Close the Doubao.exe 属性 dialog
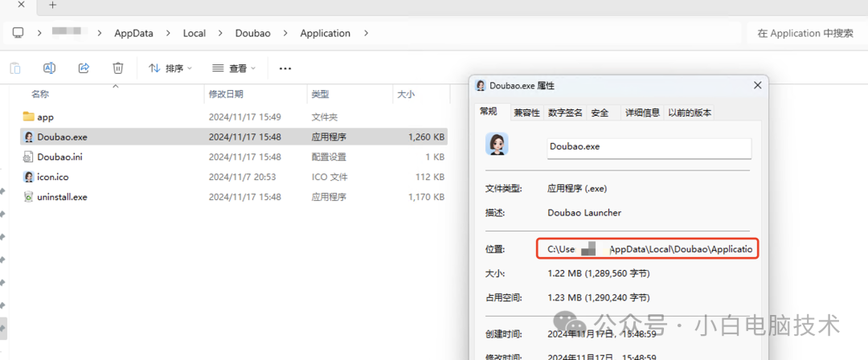This screenshot has width=868, height=360. click(757, 85)
